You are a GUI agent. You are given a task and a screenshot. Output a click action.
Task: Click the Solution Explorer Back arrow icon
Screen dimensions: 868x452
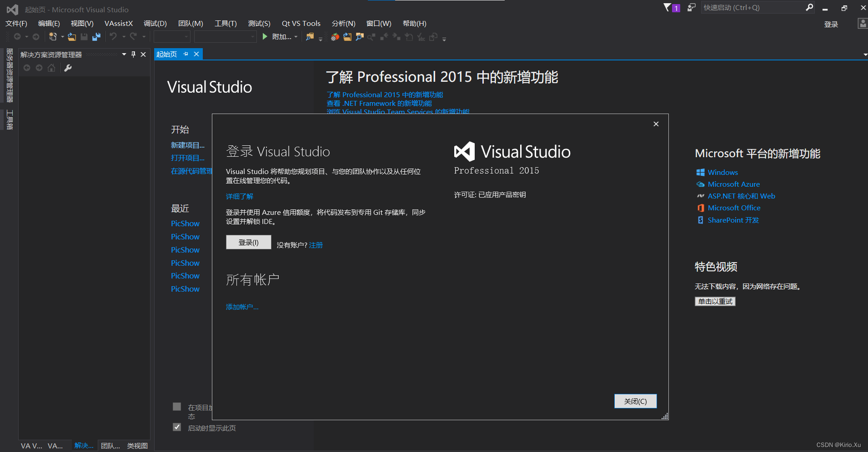[x=27, y=68]
